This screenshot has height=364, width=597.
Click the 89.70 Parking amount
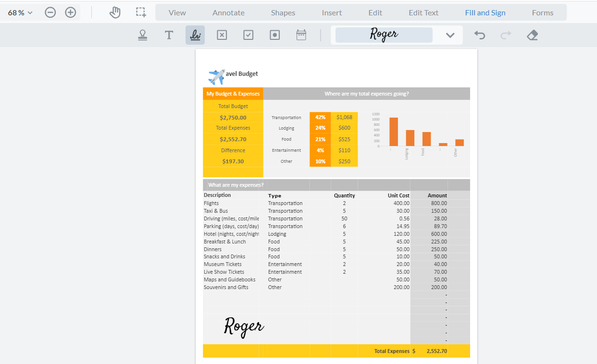click(x=440, y=226)
